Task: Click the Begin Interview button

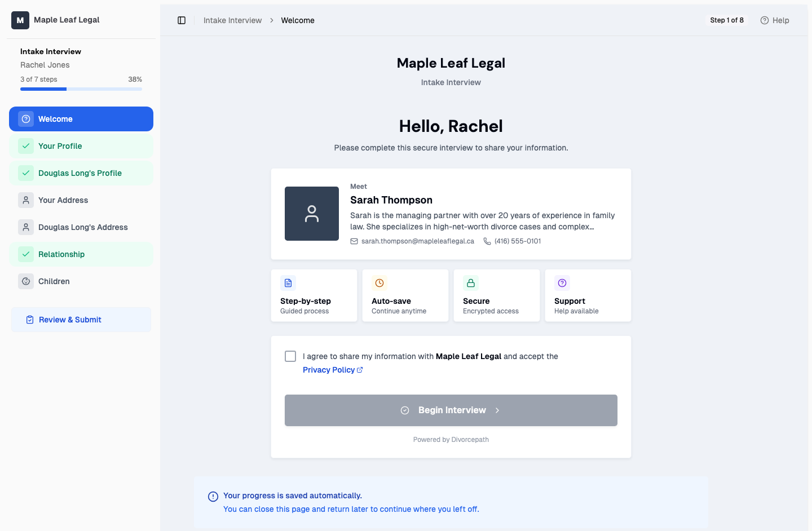Action: click(x=451, y=410)
